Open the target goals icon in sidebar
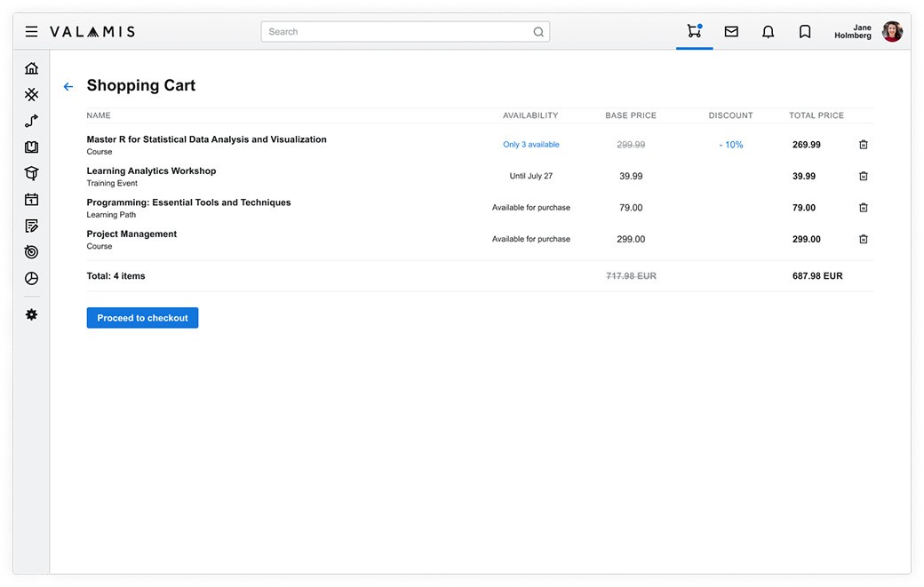 pyautogui.click(x=32, y=252)
